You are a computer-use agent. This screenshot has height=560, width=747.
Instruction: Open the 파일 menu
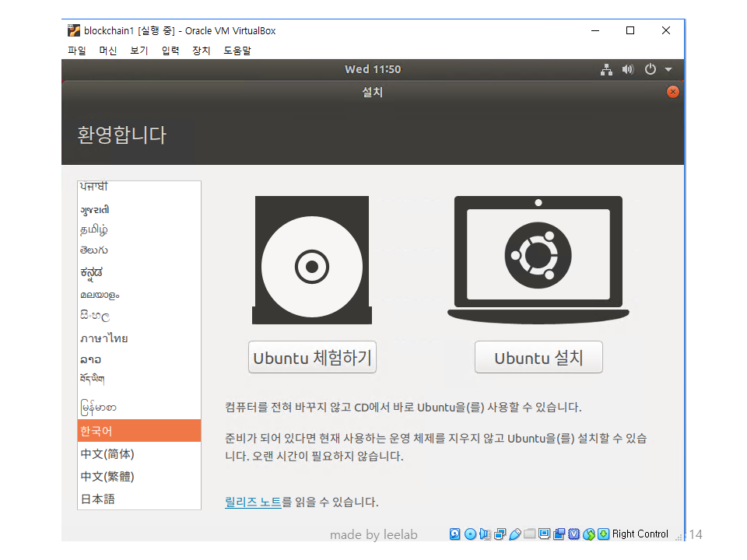77,51
